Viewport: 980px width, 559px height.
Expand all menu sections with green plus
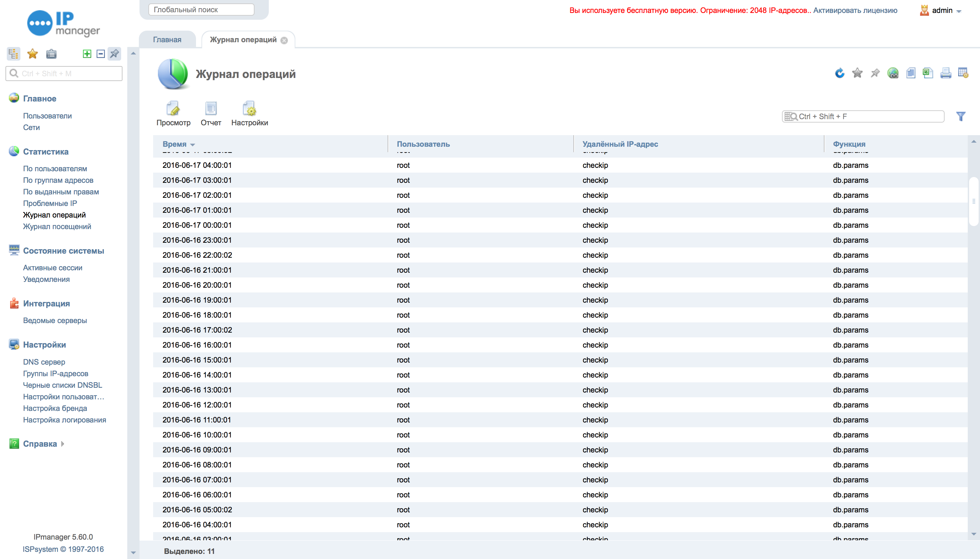[87, 54]
